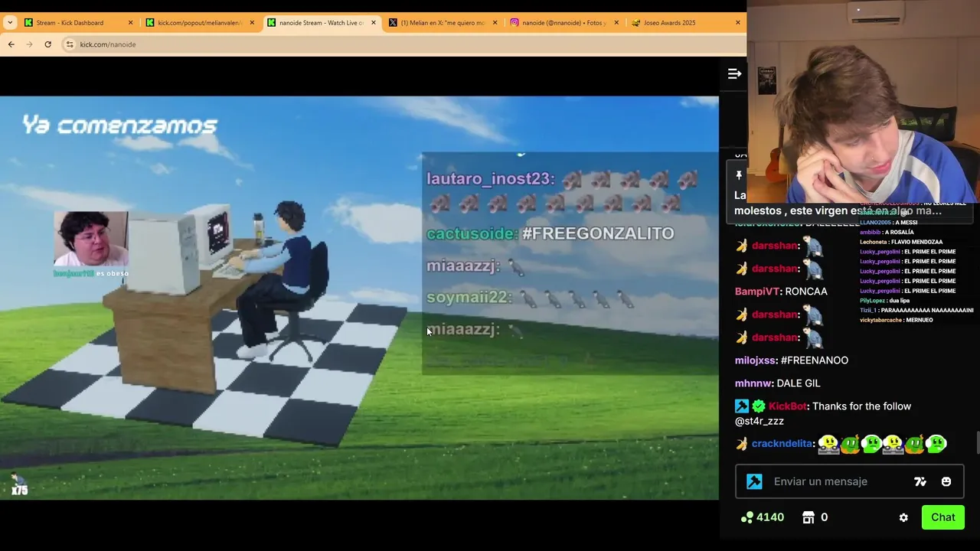The image size is (980, 551).
Task: Click the green Chat button
Action: coord(942,517)
